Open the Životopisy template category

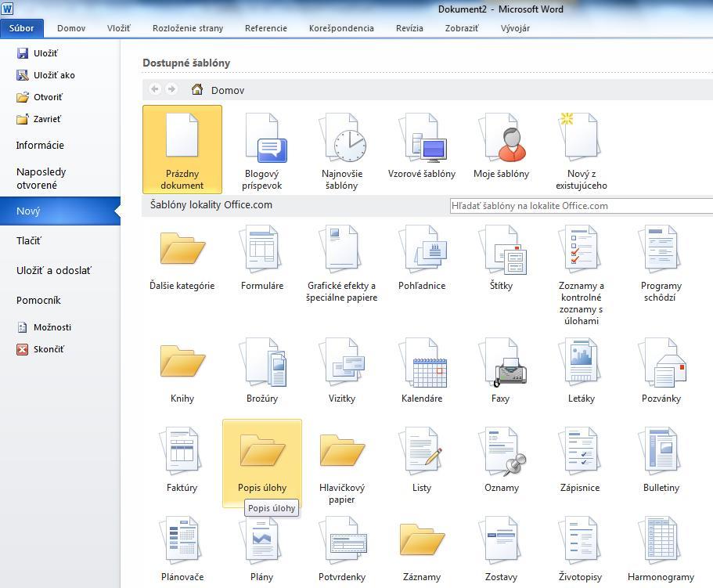click(582, 550)
